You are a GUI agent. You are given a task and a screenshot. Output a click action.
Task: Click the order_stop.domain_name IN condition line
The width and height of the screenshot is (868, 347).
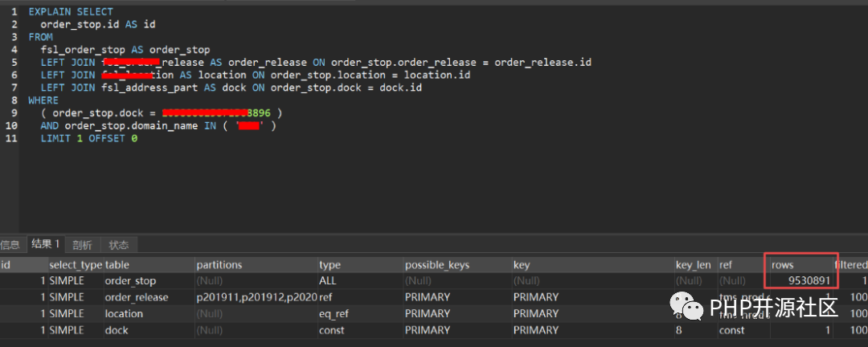pyautogui.click(x=158, y=126)
